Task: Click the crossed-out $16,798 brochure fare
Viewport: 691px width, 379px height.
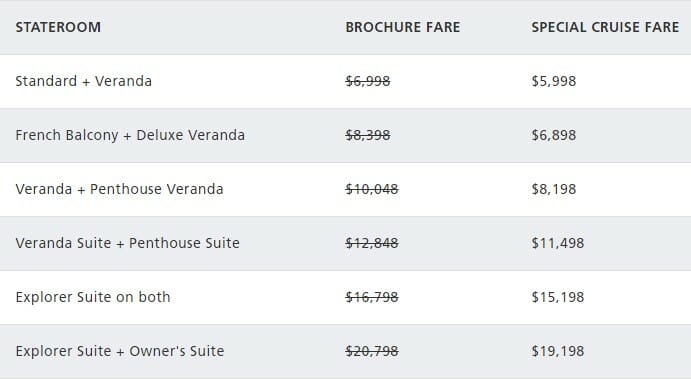Action: [372, 297]
